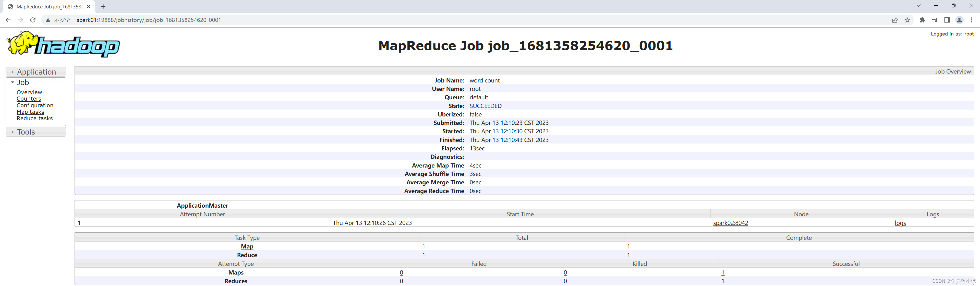This screenshot has height=286, width=980.
Task: Click the Hadoop elephant logo
Action: point(63,44)
